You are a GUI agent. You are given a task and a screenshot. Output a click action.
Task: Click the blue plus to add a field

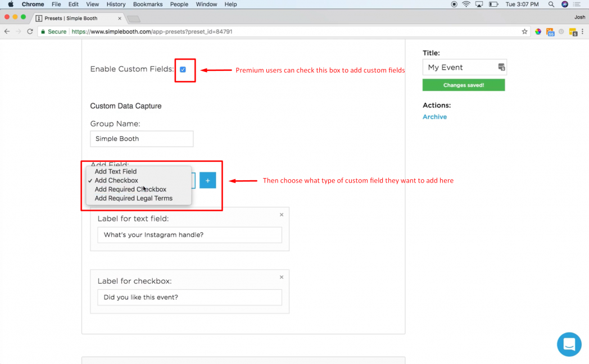click(x=207, y=180)
